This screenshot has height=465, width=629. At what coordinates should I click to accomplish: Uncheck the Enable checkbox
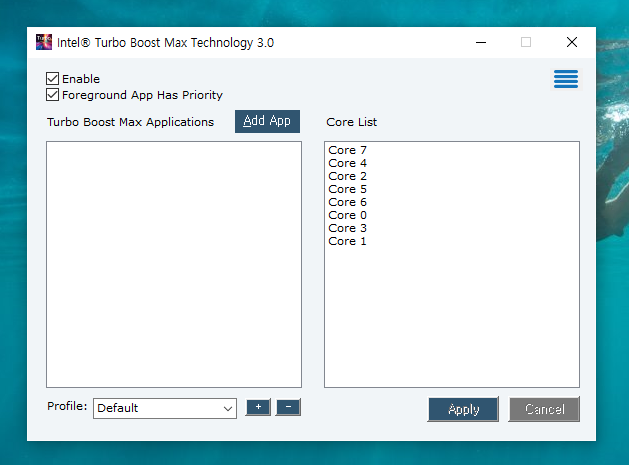click(52, 79)
